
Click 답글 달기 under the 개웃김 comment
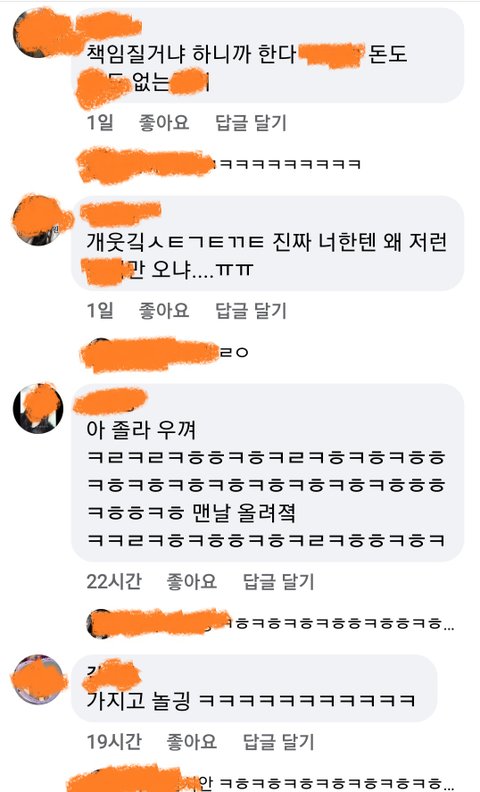click(x=251, y=310)
